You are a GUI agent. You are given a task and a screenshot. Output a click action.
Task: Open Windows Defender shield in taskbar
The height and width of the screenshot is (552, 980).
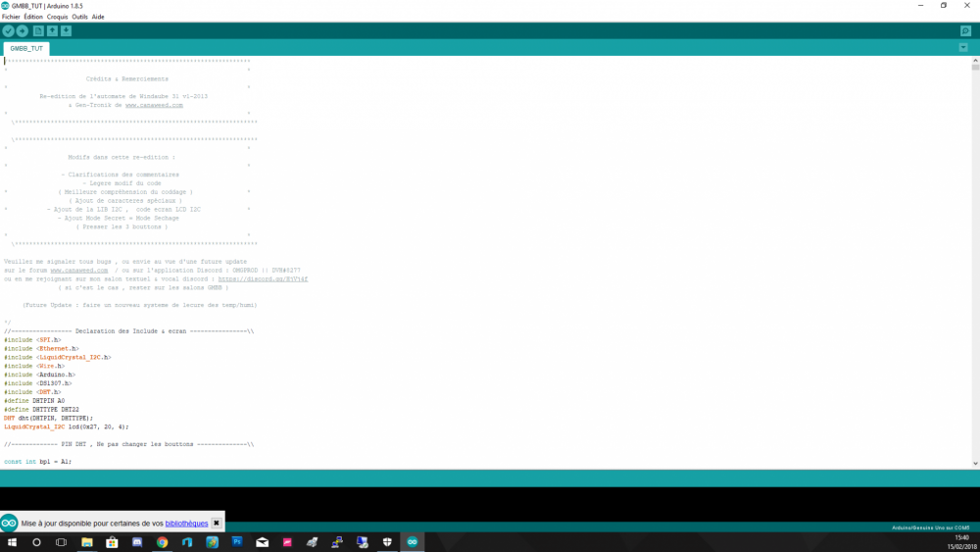[387, 542]
